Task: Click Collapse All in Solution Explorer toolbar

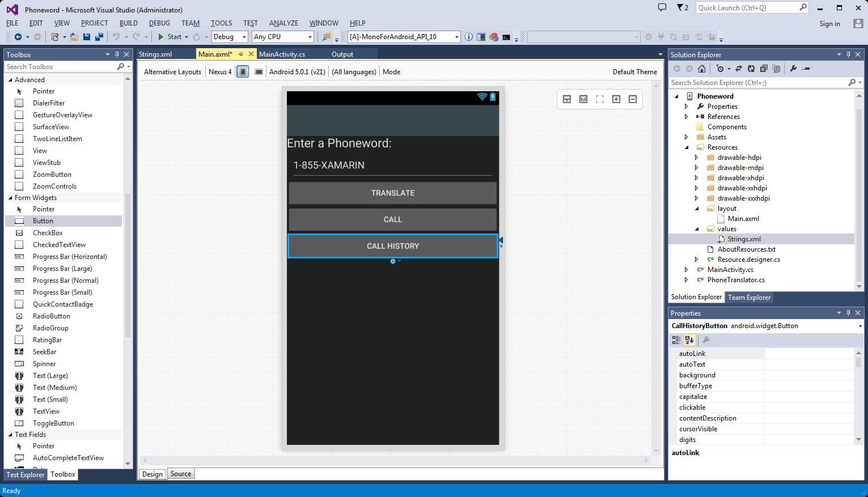Action: 764,69
